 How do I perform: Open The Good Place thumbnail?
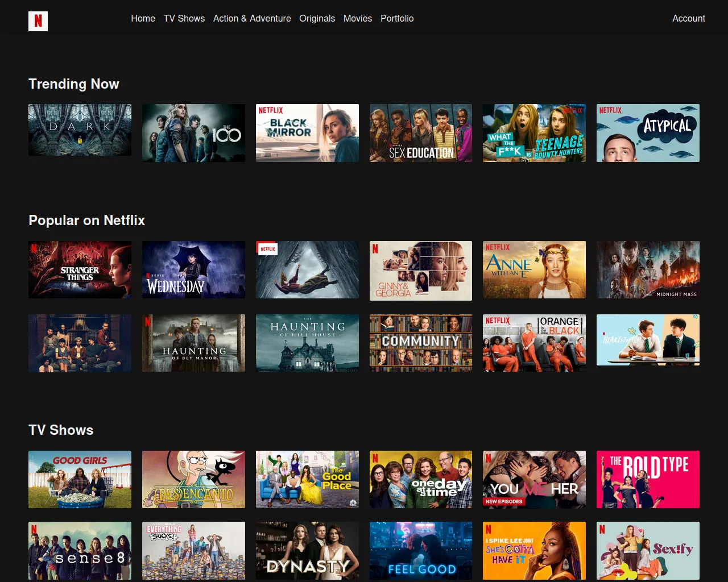pos(307,480)
